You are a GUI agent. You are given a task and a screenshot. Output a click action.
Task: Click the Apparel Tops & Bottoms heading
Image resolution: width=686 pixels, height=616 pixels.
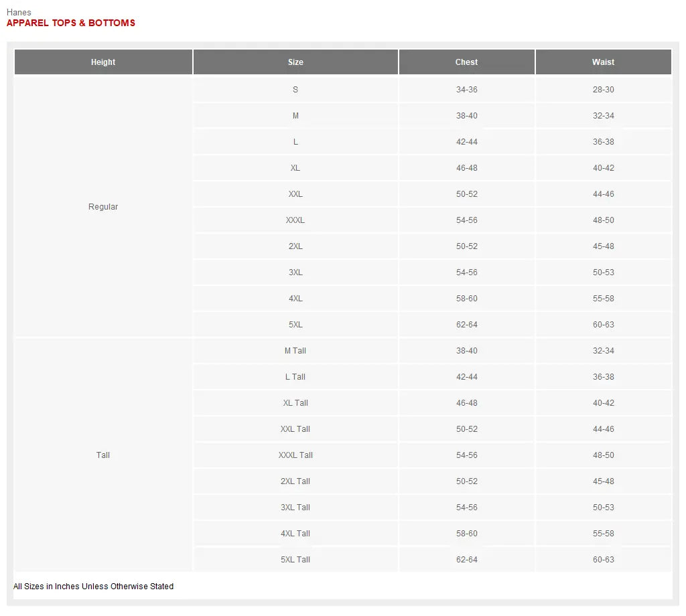click(x=71, y=23)
